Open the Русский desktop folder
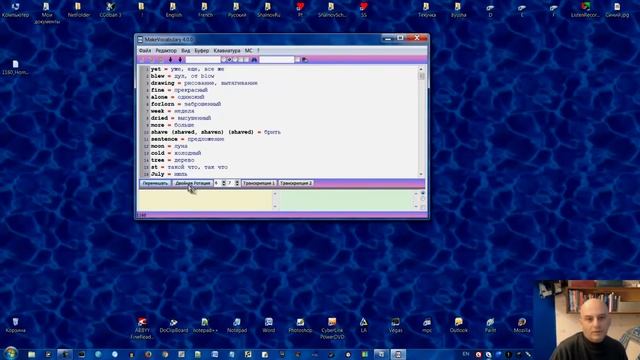 pos(237,10)
